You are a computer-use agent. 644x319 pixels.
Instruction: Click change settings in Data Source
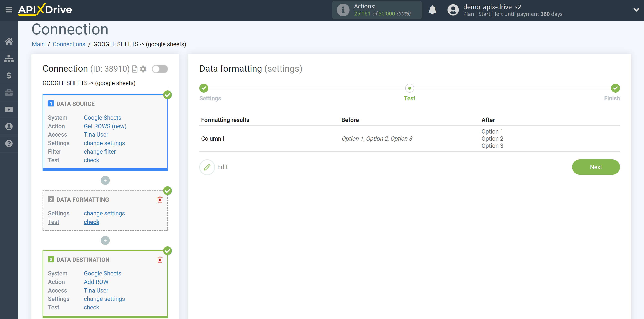(104, 143)
